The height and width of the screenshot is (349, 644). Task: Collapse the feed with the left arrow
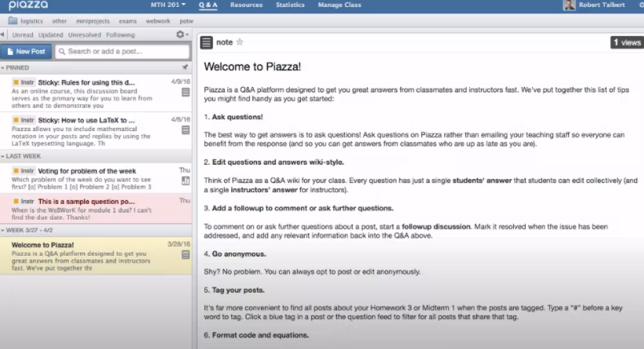2,35
